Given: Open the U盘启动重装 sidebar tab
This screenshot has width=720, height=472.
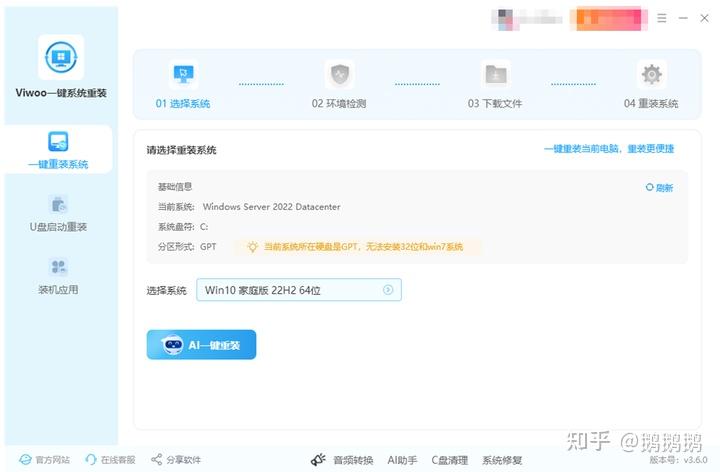Looking at the screenshot, I should click(58, 214).
